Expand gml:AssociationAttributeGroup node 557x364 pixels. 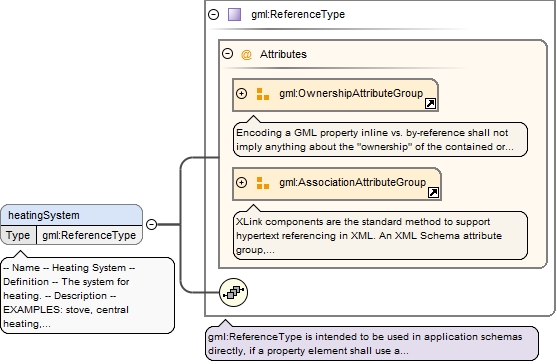(242, 183)
